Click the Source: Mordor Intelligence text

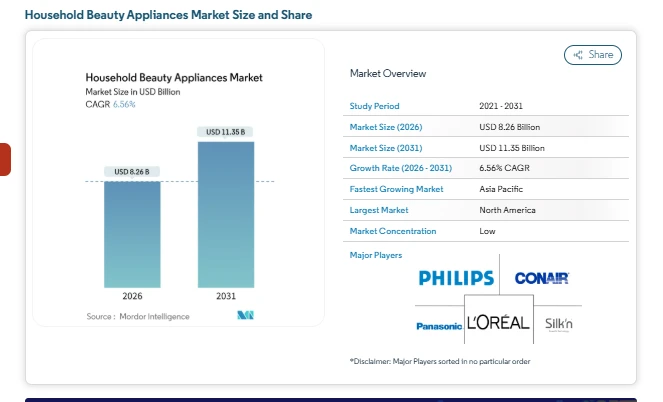(138, 316)
